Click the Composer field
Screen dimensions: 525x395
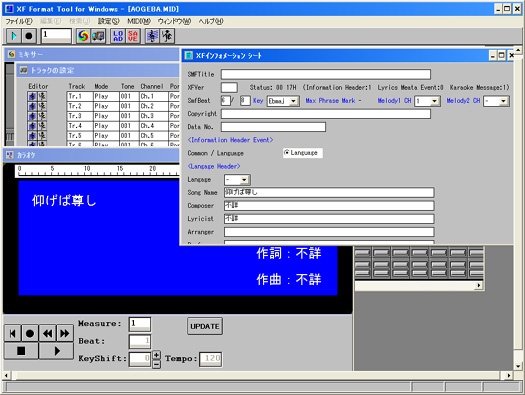pyautogui.click(x=329, y=206)
